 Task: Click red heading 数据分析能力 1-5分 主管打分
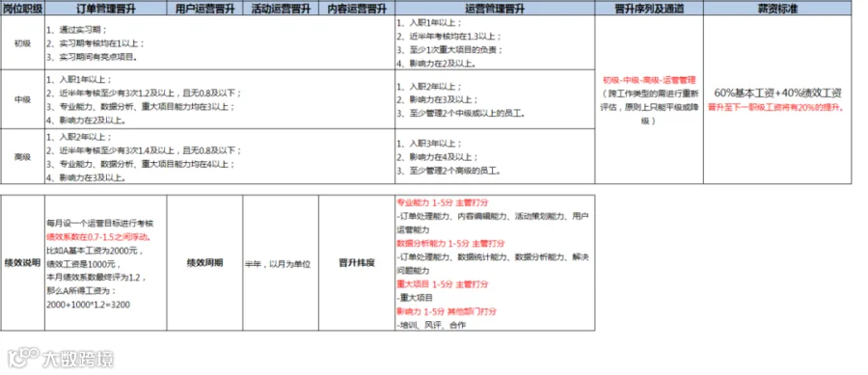(x=451, y=243)
